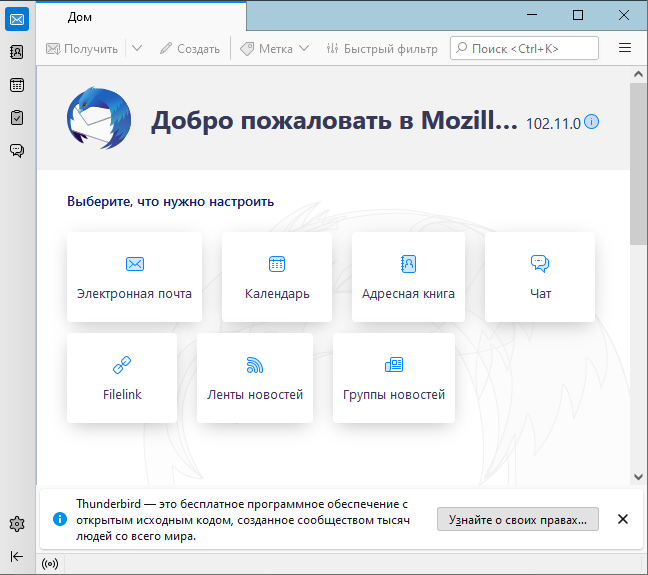Click the scrollbar down arrow
648x575 pixels.
[x=638, y=477]
